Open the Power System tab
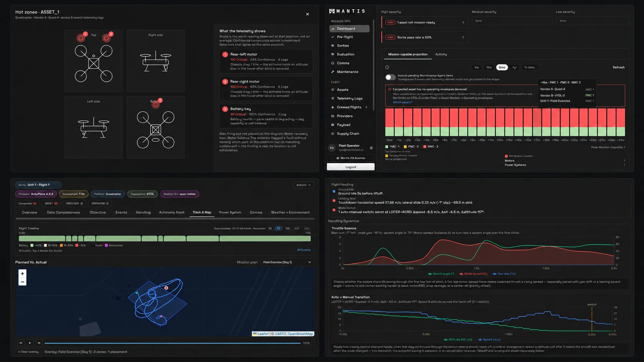The height and width of the screenshot is (362, 644). tap(230, 212)
